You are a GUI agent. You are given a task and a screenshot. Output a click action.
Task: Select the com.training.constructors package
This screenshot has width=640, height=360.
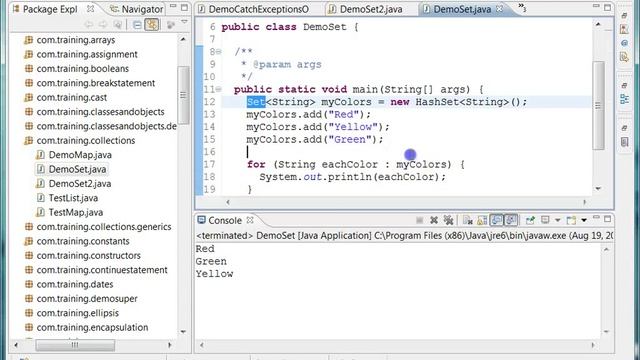pyautogui.click(x=89, y=256)
